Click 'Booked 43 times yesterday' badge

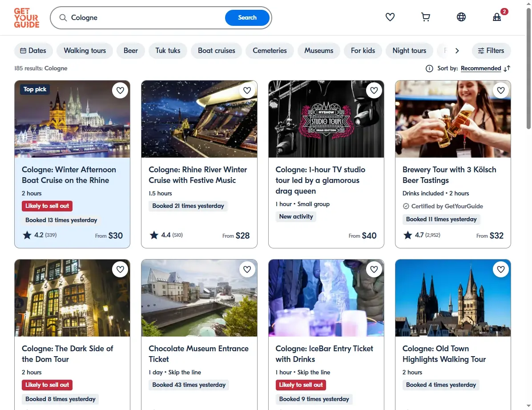click(x=189, y=385)
